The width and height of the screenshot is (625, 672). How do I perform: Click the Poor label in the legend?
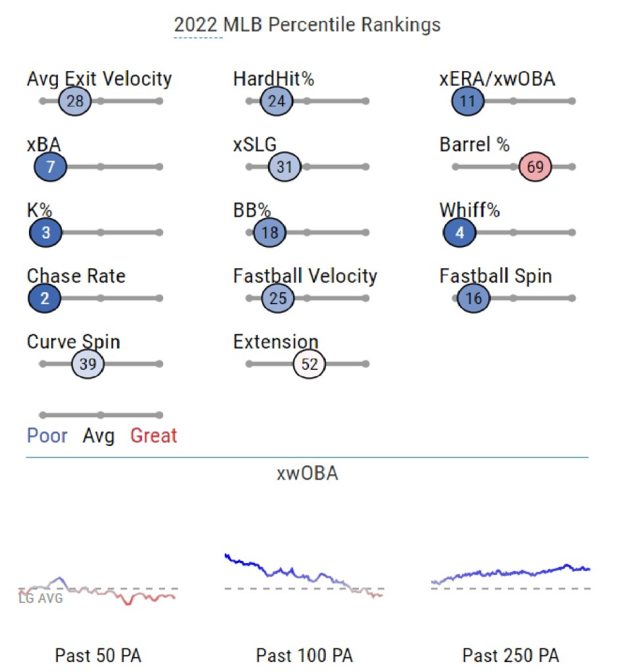pyautogui.click(x=47, y=436)
